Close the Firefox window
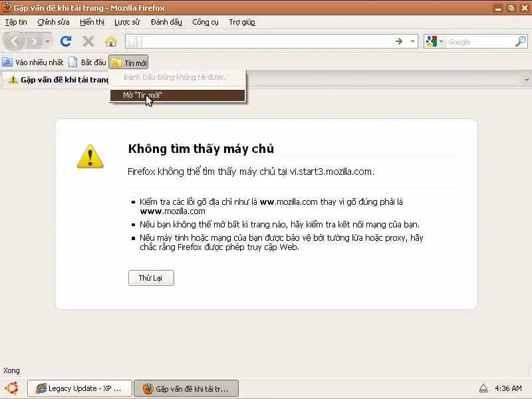 525,8
